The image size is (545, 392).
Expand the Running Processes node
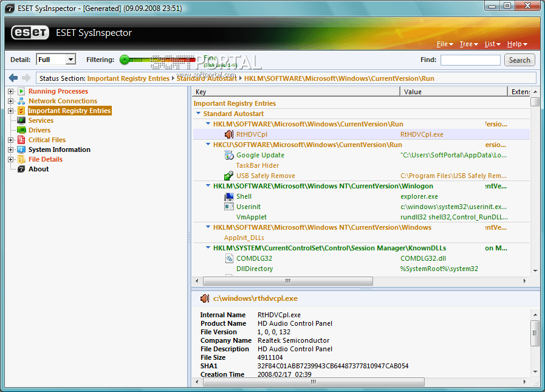(11, 92)
